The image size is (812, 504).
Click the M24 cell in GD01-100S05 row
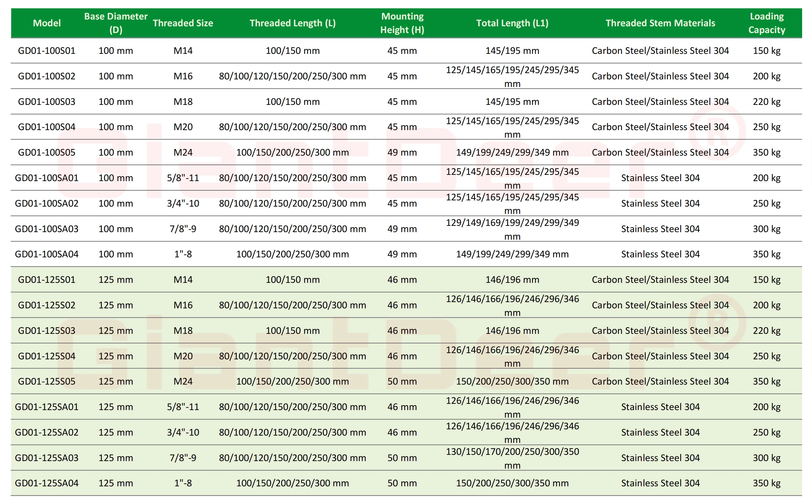183,152
